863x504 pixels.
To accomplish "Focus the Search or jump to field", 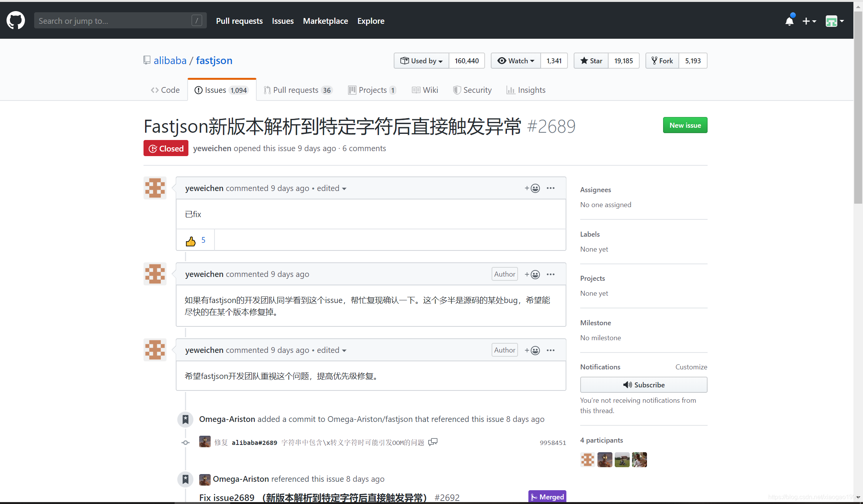I will (x=120, y=21).
